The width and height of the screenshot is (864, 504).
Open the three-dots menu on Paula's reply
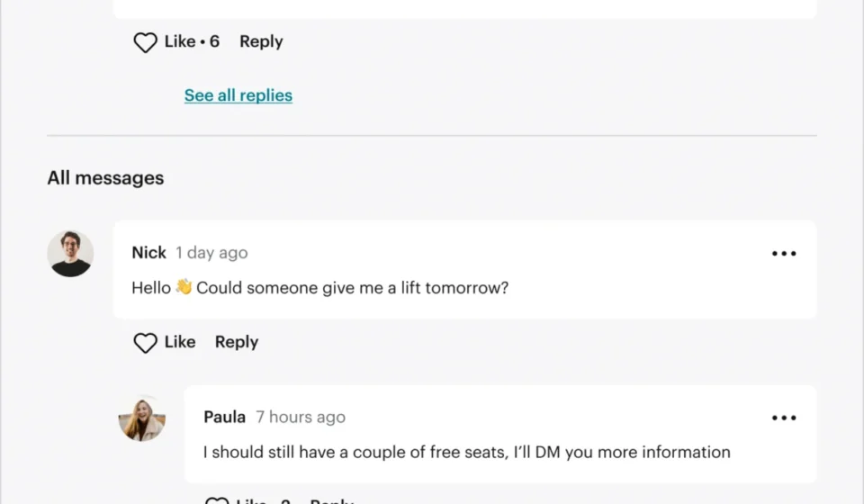click(784, 418)
